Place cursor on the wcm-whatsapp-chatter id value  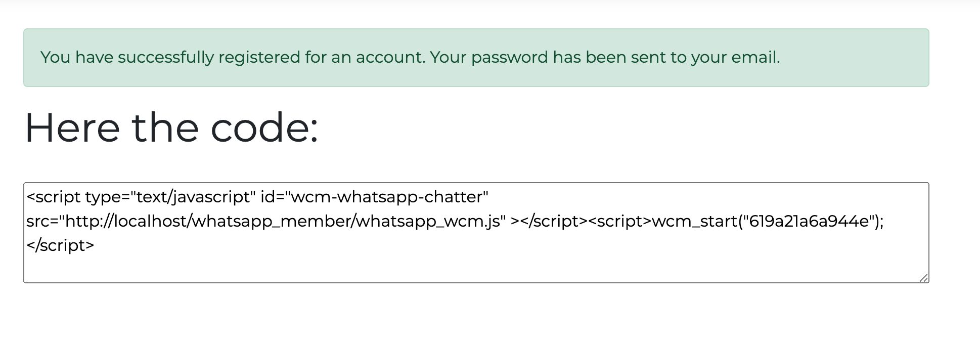click(387, 197)
